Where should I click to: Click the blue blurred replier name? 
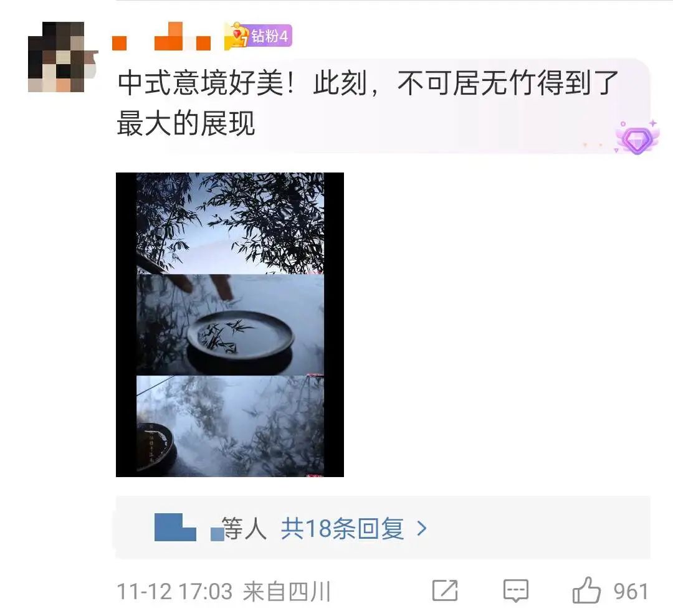[189, 527]
